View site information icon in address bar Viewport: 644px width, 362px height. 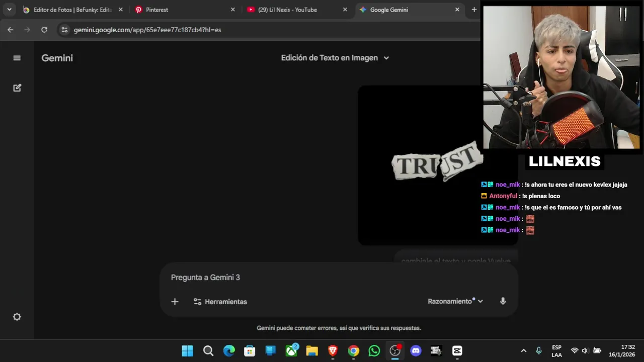tap(64, 30)
